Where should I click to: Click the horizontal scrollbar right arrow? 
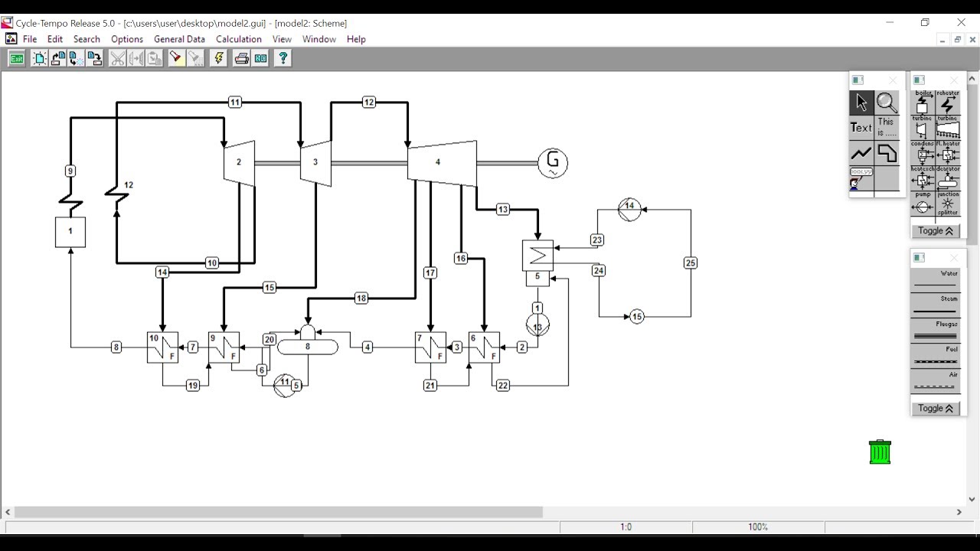[959, 512]
